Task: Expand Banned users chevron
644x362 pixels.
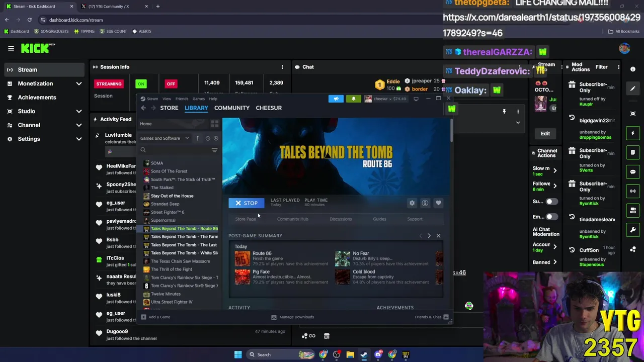Action: pyautogui.click(x=555, y=262)
